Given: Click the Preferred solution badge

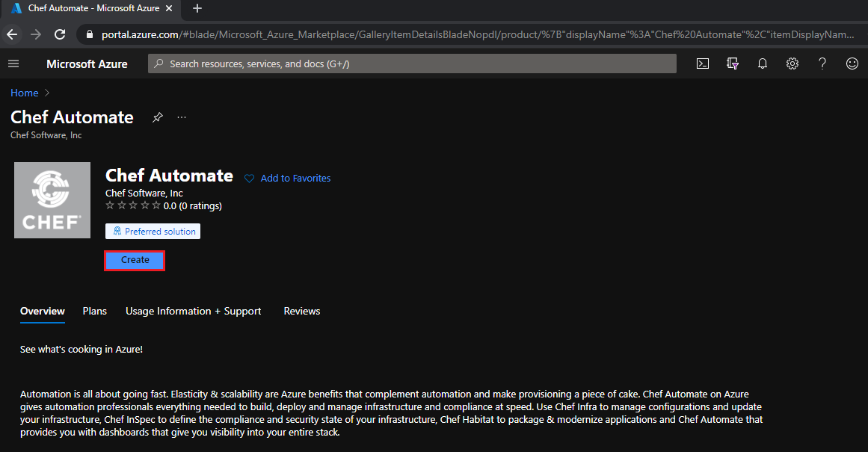Looking at the screenshot, I should point(153,231).
